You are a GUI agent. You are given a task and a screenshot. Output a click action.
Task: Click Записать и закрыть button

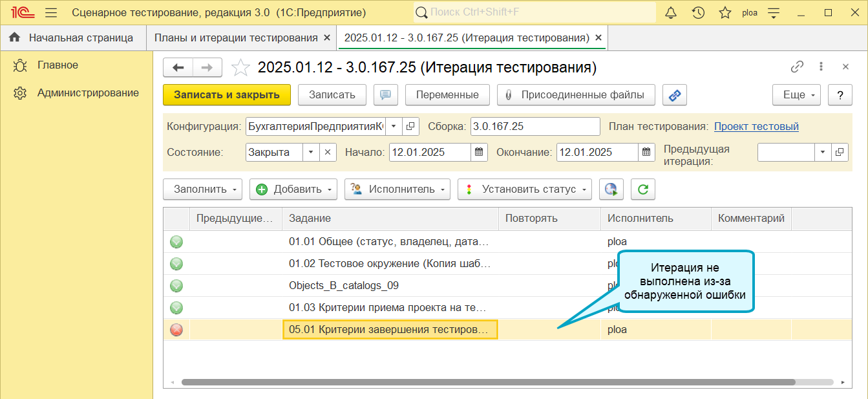point(227,94)
